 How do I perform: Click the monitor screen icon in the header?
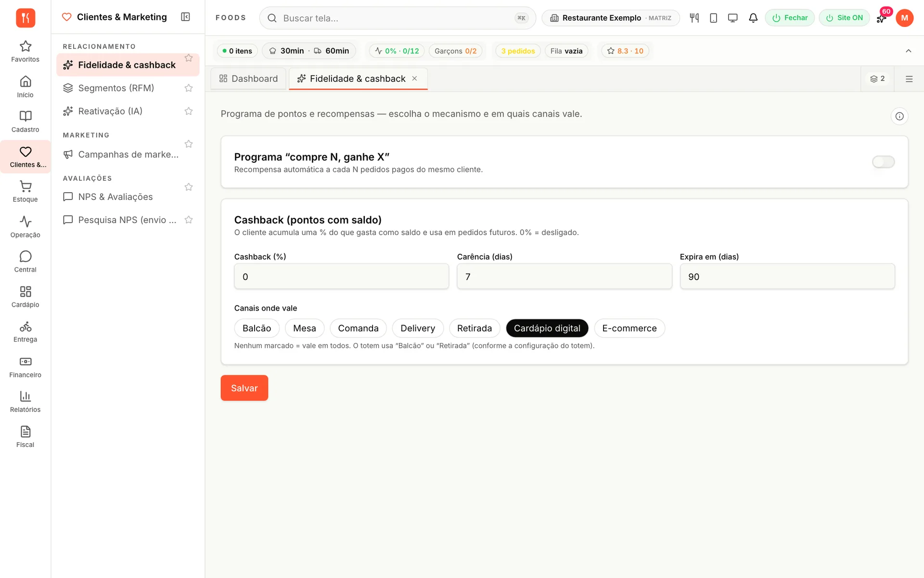(x=732, y=18)
